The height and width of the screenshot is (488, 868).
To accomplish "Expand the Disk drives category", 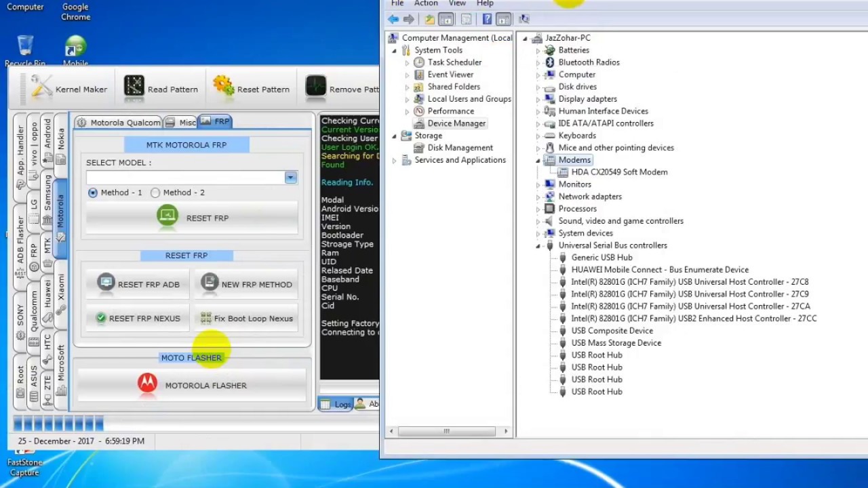I will (538, 87).
